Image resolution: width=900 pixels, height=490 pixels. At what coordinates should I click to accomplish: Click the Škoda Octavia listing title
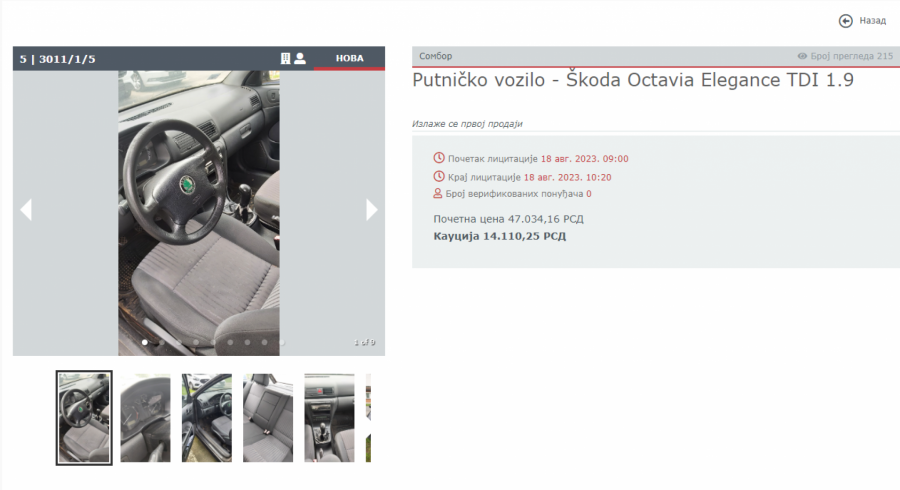632,82
